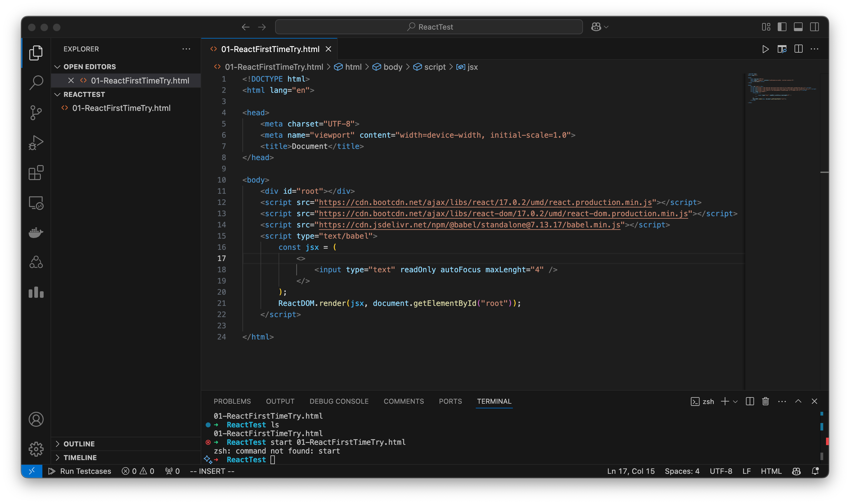Open a new terminal with the plus icon
Viewport: 850px width, 504px height.
point(724,402)
